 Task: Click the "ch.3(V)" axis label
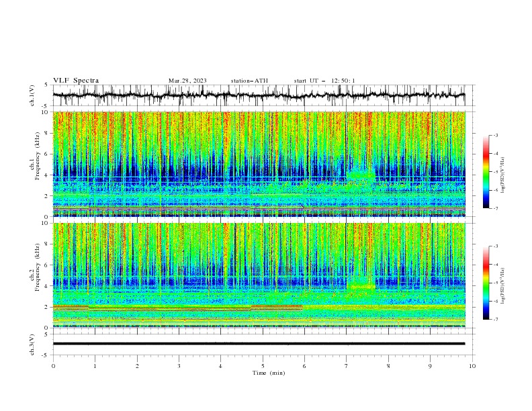[32, 345]
